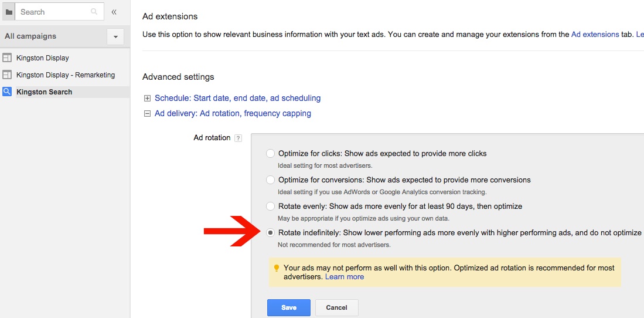644x318 pixels.
Task: Click the Kingston Display campaign icon
Action: click(x=7, y=58)
